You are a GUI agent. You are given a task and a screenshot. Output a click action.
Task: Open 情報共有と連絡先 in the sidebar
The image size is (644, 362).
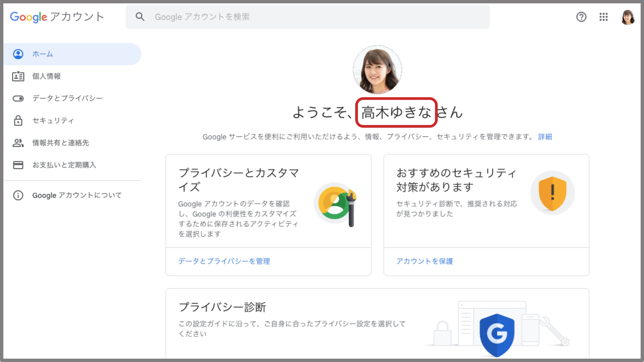72,143
